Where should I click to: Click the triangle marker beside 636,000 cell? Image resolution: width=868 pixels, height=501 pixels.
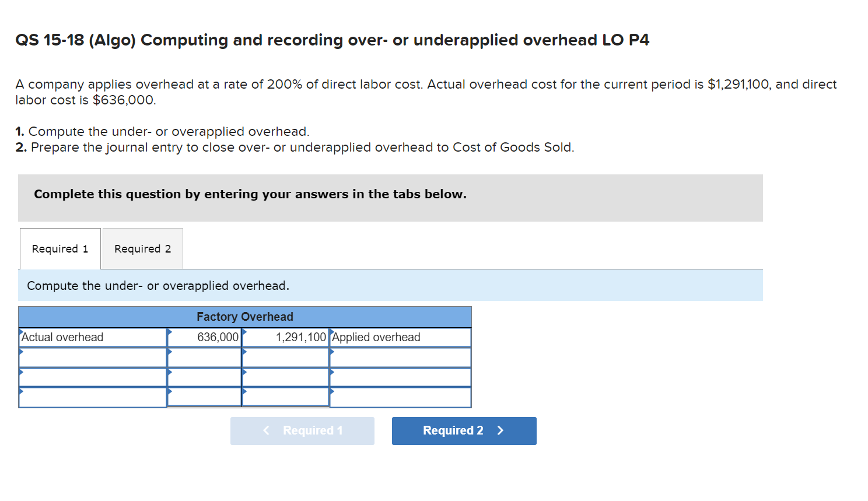tap(170, 333)
